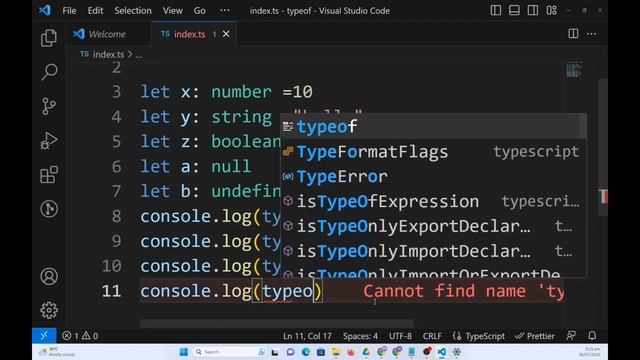This screenshot has width=640, height=360.
Task: Expand the breadcrumb ellipsis after index.ts
Action: coord(139,55)
